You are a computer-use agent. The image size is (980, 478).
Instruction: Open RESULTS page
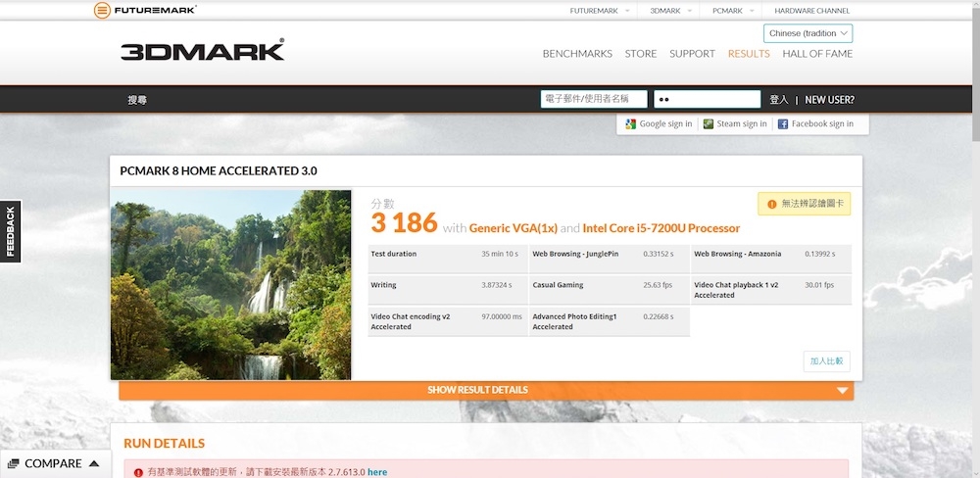[749, 54]
